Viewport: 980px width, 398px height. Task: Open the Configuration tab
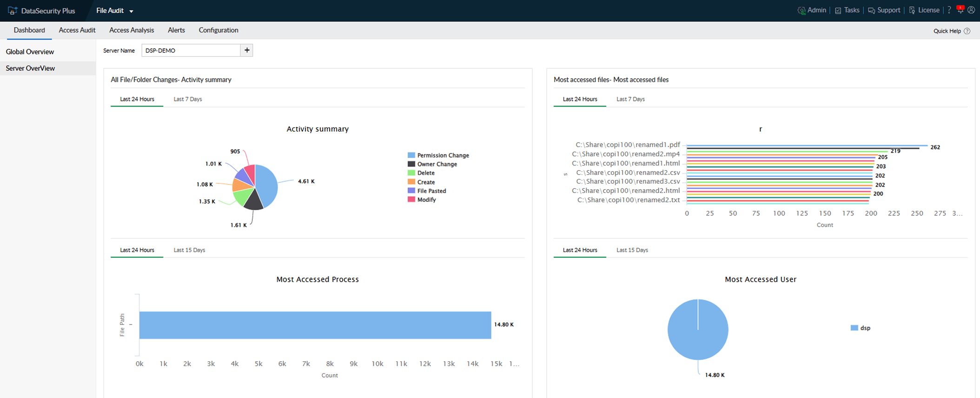point(219,30)
